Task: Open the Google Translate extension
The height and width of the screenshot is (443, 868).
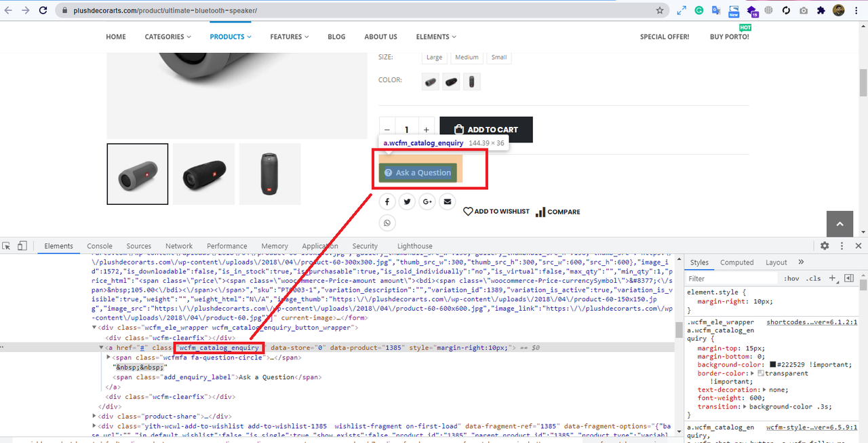Action: point(717,11)
